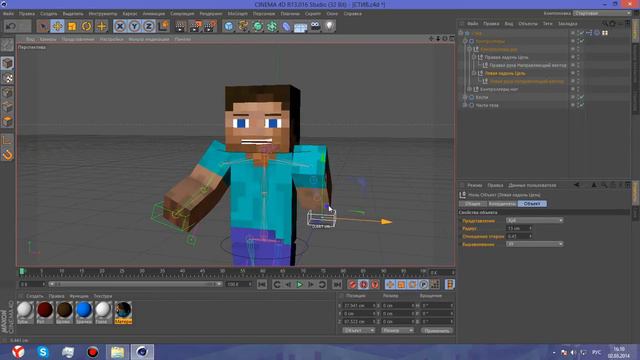Open the Spline tools icon

[243, 27]
